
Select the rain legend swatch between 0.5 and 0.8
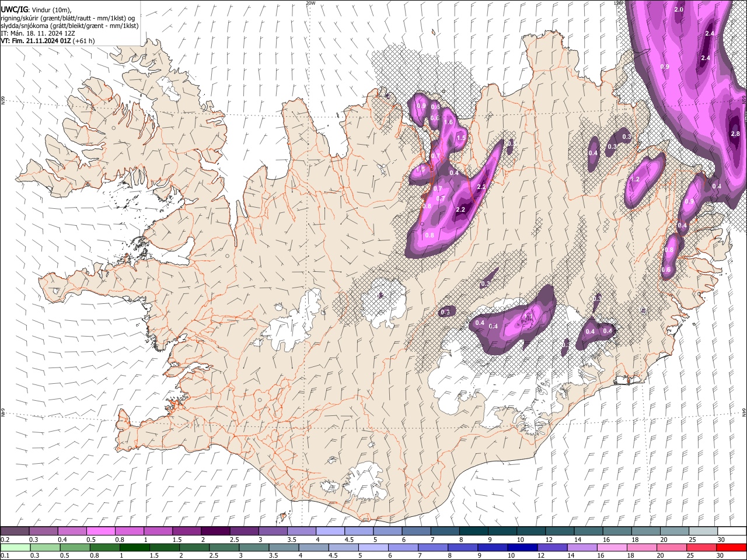75,547
